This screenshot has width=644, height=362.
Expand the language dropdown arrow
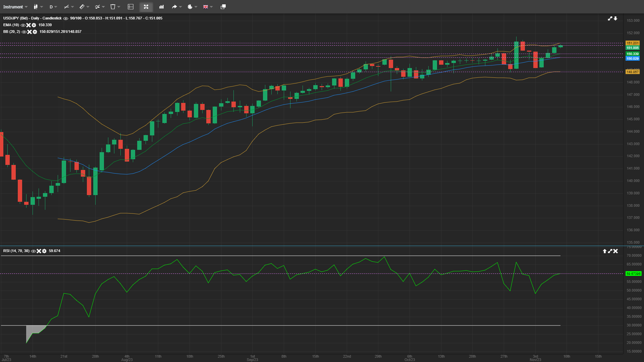pyautogui.click(x=211, y=7)
